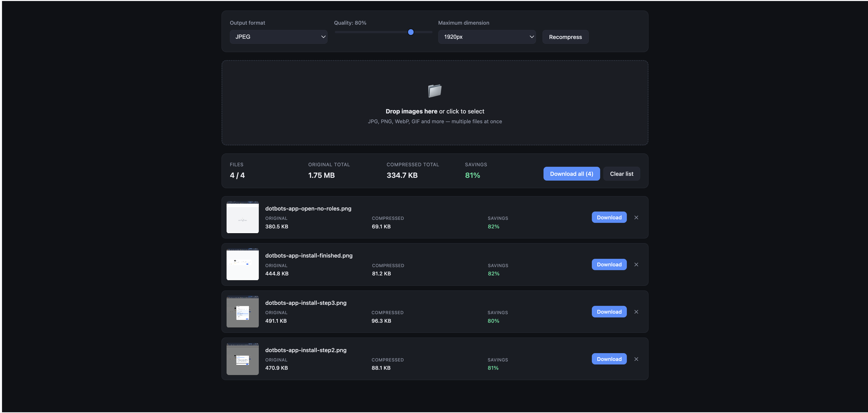Remove dotbots-app-open-no-roles.png with X icon
This screenshot has width=868, height=413.
tap(636, 217)
